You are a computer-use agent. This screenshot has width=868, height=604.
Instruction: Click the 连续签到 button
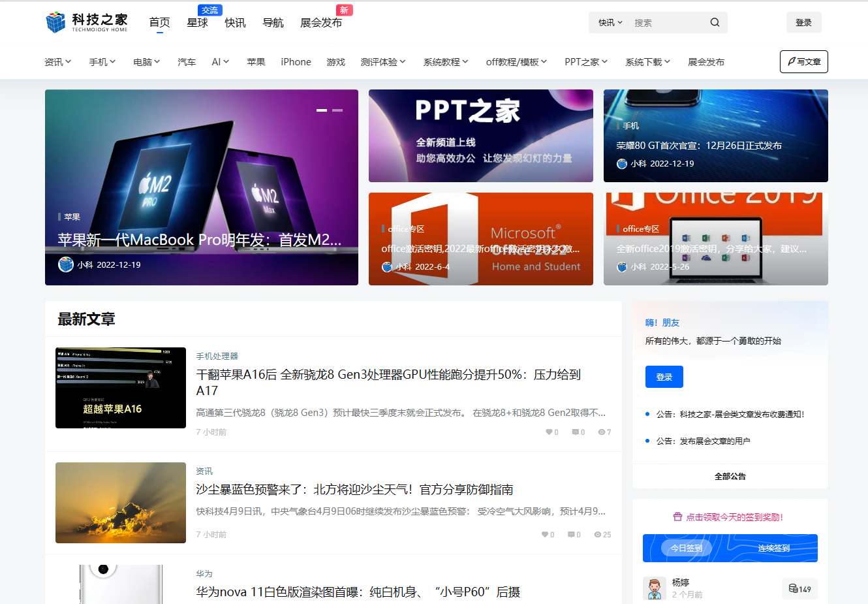click(x=774, y=548)
